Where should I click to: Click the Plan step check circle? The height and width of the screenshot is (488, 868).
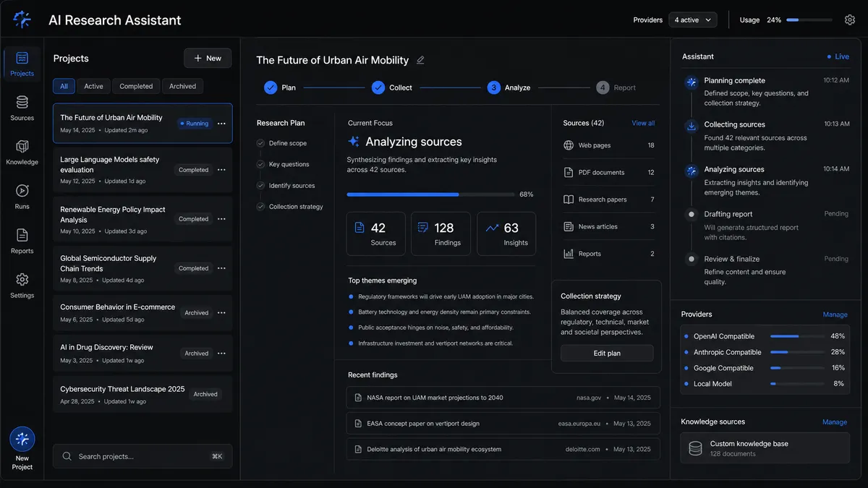tap(271, 87)
